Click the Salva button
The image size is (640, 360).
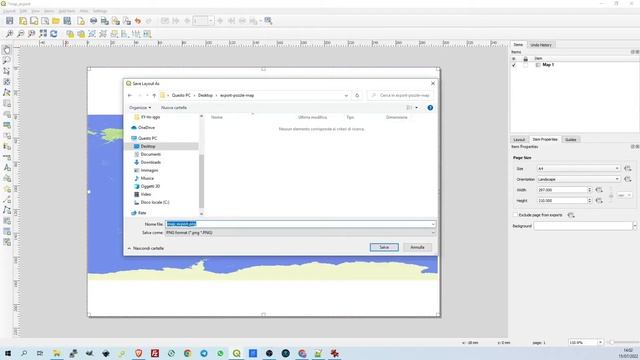pyautogui.click(x=384, y=247)
